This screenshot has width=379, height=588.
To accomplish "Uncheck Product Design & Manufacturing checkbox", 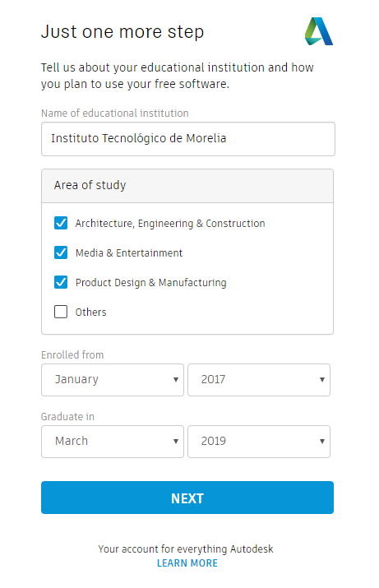I will [x=61, y=282].
